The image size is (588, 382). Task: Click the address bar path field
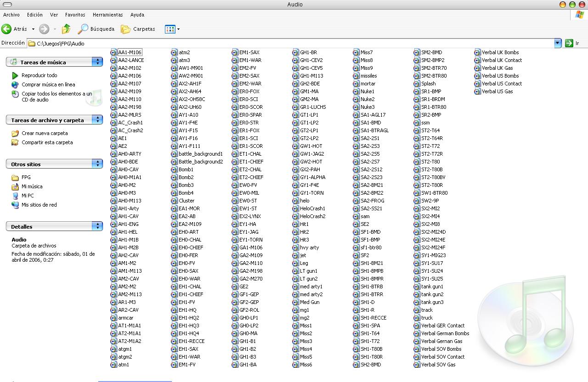point(290,43)
